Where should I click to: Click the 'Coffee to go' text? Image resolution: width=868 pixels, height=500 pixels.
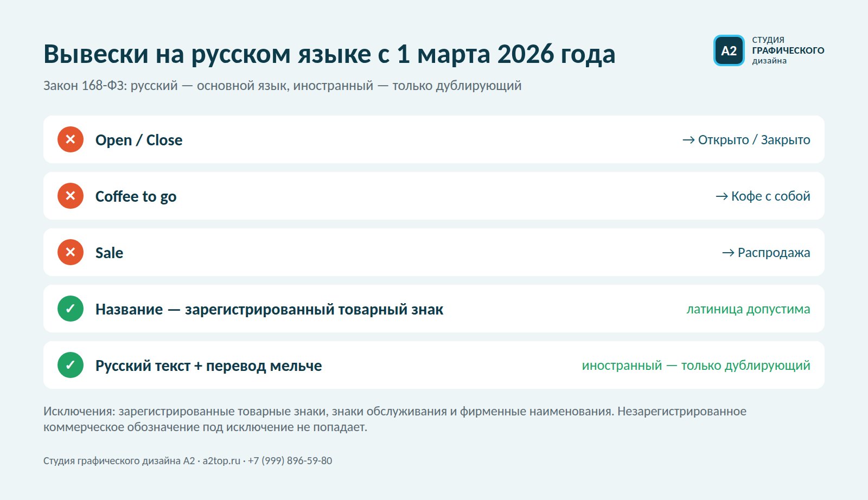click(136, 196)
